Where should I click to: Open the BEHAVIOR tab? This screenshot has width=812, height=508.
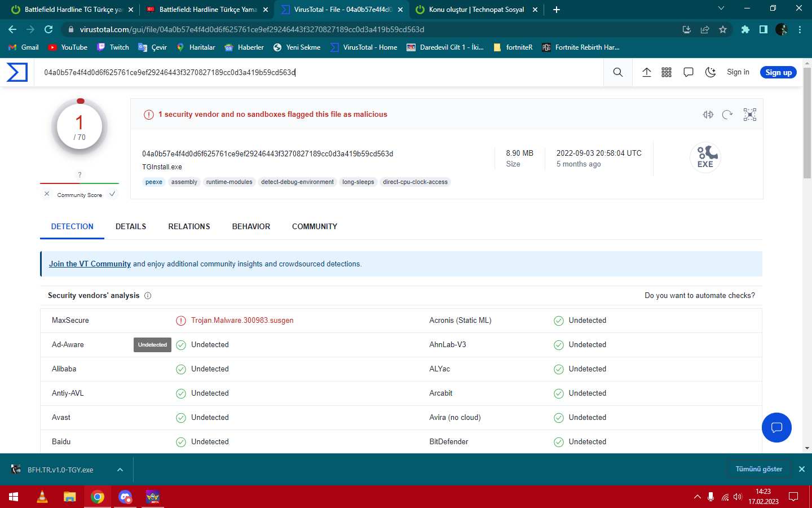251,226
